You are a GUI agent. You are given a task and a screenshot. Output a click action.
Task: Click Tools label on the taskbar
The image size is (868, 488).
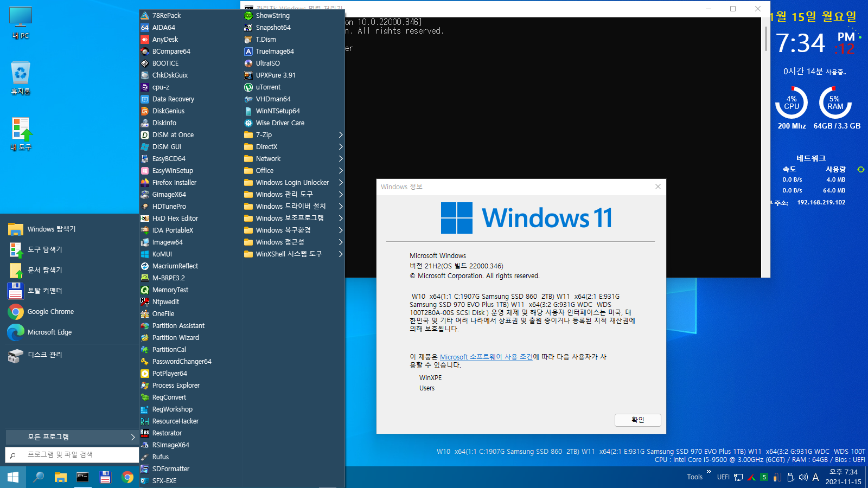pos(694,477)
